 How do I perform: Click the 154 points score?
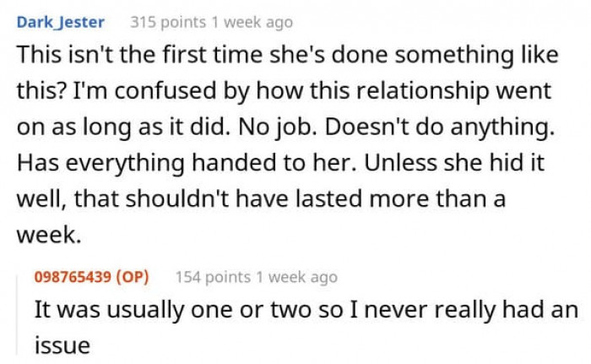(x=213, y=277)
